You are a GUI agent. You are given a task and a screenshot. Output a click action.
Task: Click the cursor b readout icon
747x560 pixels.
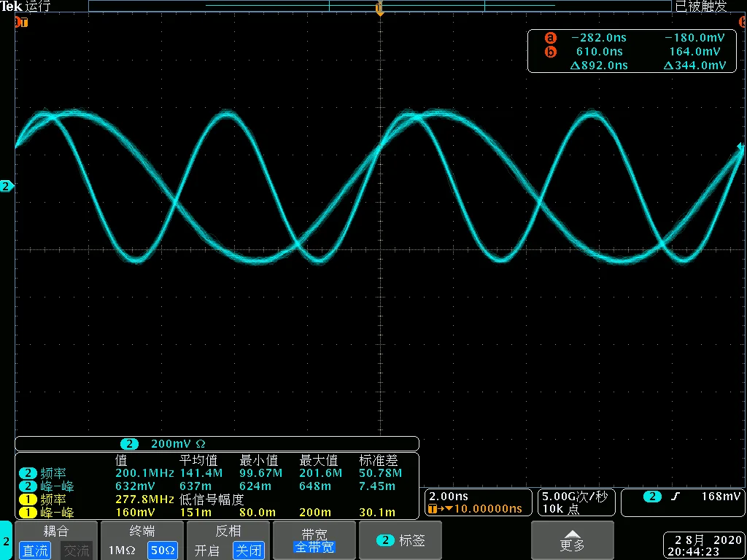pyautogui.click(x=551, y=52)
